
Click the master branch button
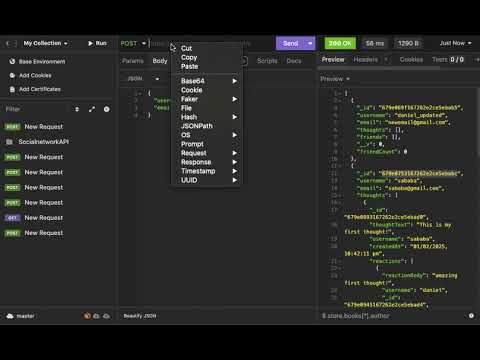coord(21,316)
